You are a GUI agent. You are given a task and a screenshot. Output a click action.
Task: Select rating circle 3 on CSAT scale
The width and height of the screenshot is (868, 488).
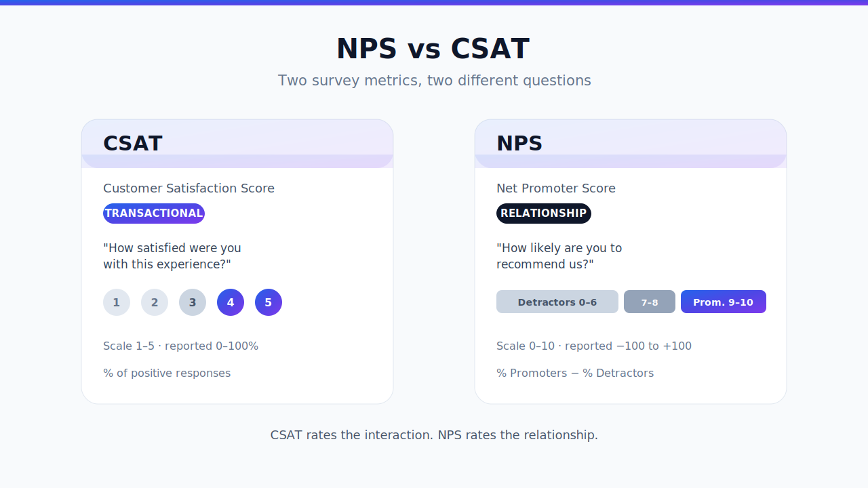(x=193, y=302)
